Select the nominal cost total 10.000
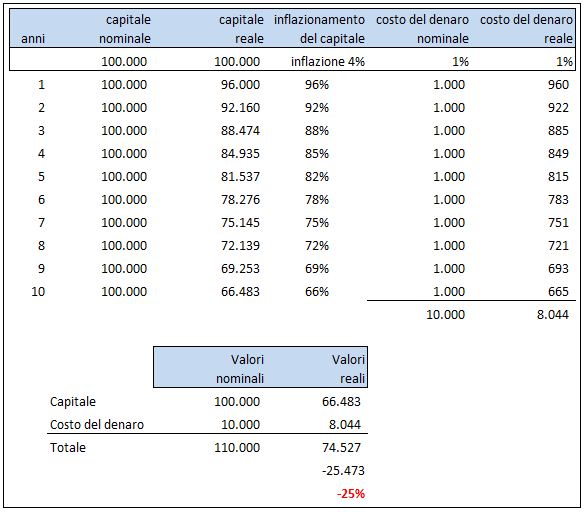The height and width of the screenshot is (512, 585). pos(445,315)
